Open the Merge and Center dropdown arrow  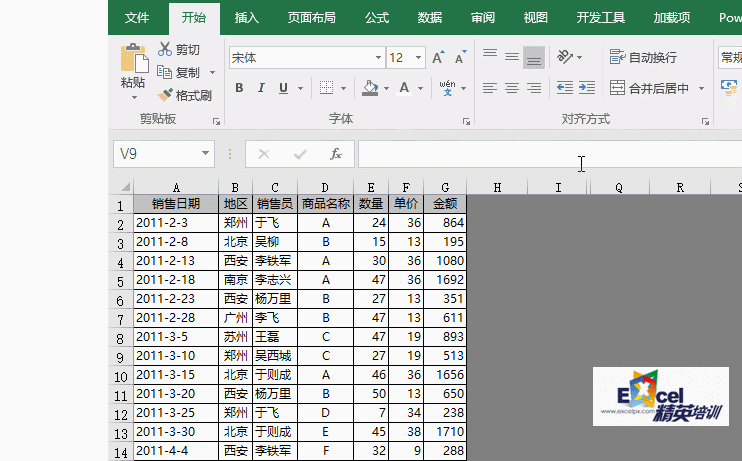click(x=701, y=88)
